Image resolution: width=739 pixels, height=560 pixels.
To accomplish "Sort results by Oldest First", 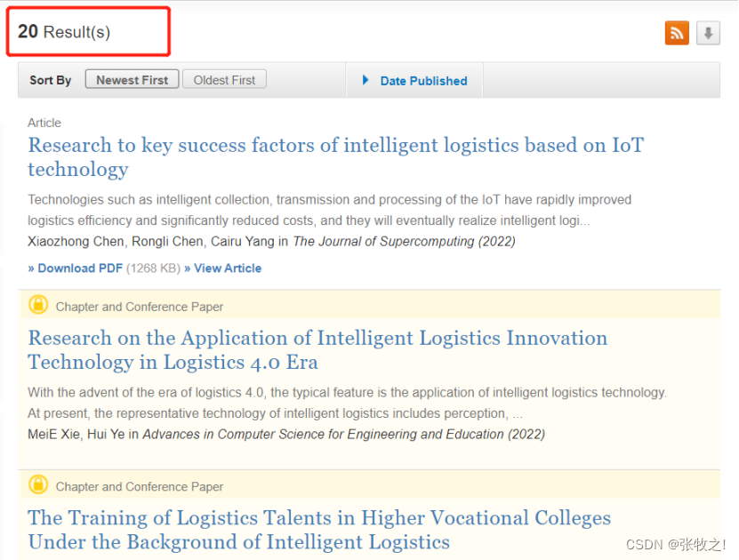I will (x=224, y=80).
